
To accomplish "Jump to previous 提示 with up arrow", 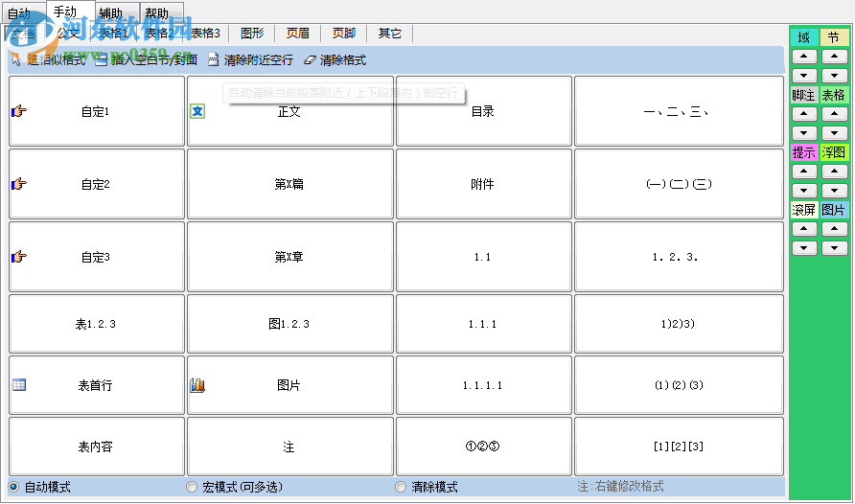I will tap(804, 172).
